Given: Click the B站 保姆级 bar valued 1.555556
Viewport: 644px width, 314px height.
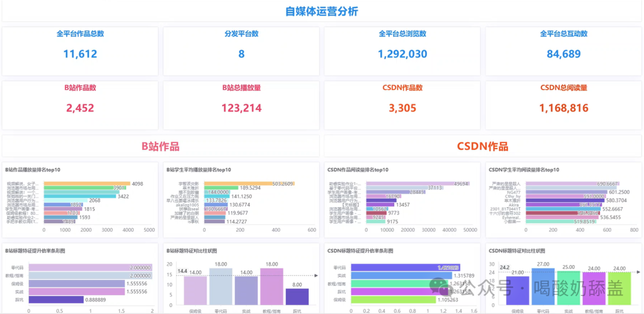Looking at the screenshot, I should 77,284.
